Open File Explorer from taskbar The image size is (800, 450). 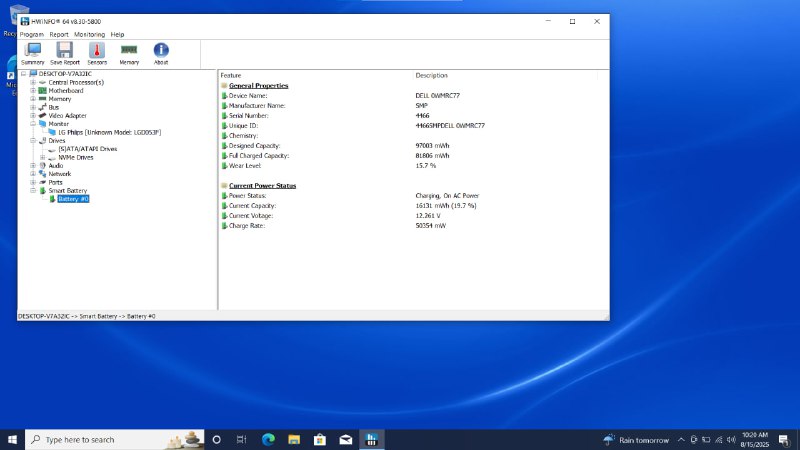(x=294, y=439)
